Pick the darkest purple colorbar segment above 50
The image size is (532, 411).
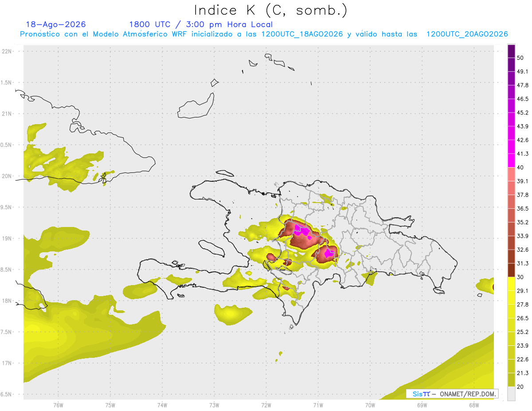pos(512,51)
